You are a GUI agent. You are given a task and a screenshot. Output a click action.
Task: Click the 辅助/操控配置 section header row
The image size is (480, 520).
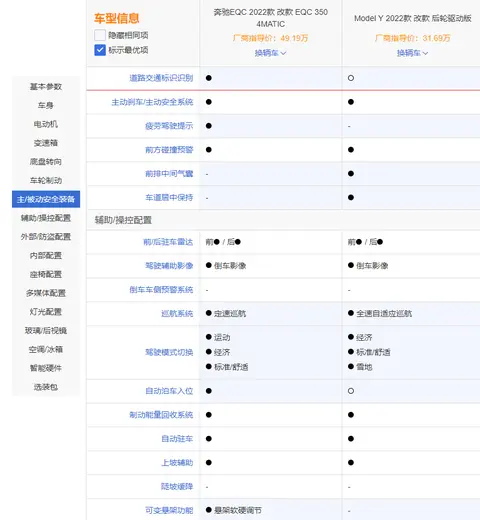click(x=283, y=220)
